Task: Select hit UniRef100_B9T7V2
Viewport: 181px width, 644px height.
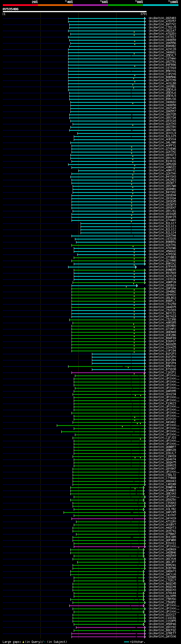Action: [162, 25]
